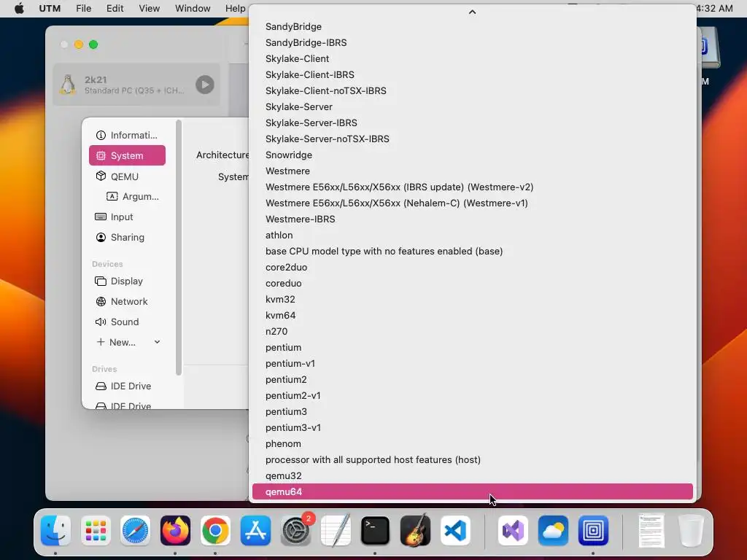
Task: Click the settings sidebar scrollbar
Action: [x=179, y=248]
